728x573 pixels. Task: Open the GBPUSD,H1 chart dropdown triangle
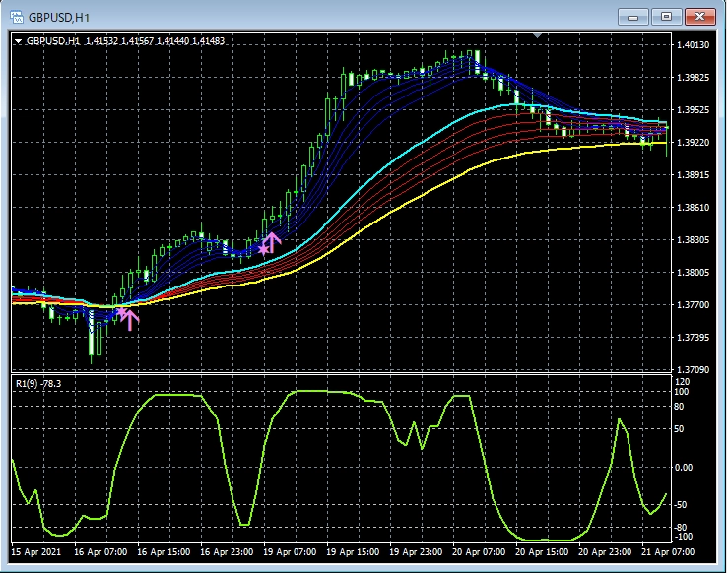point(19,41)
